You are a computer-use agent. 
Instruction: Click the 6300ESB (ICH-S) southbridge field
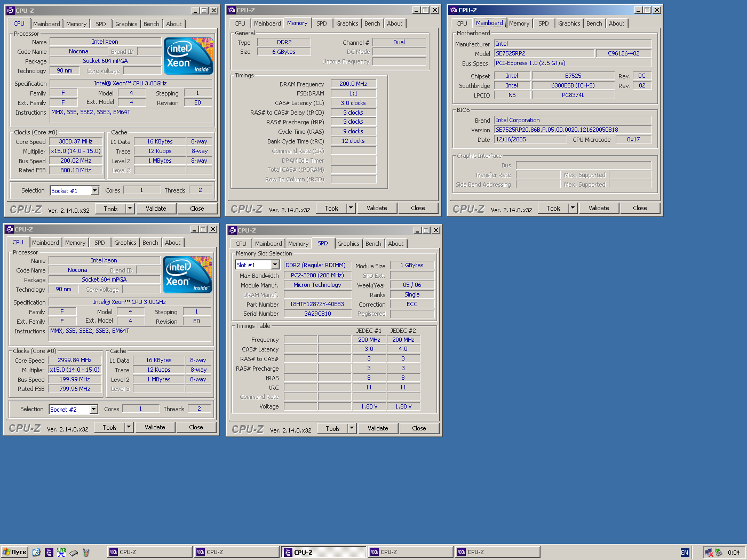(x=573, y=85)
